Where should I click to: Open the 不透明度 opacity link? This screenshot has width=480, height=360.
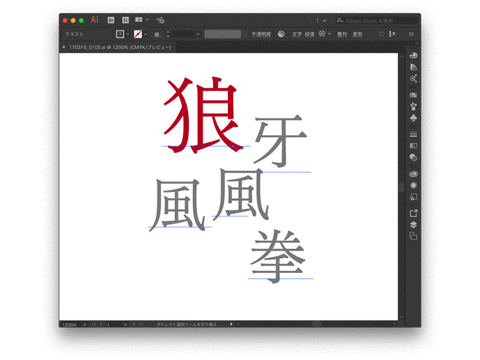pos(261,34)
